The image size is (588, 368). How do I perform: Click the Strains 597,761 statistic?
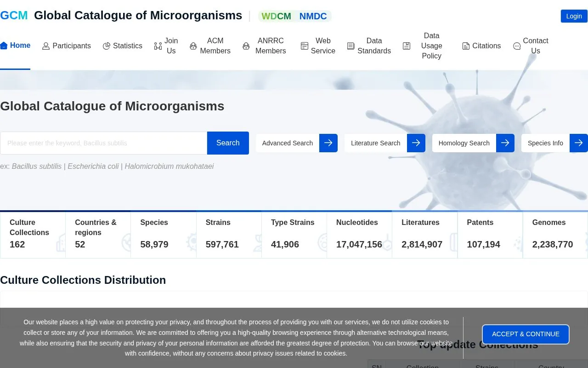(x=229, y=235)
